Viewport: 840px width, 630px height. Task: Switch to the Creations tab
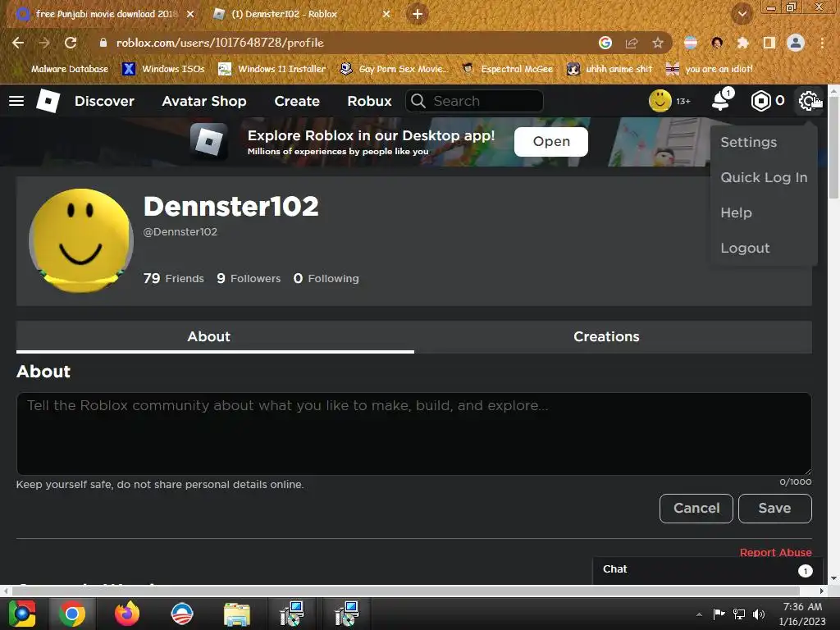click(613, 336)
